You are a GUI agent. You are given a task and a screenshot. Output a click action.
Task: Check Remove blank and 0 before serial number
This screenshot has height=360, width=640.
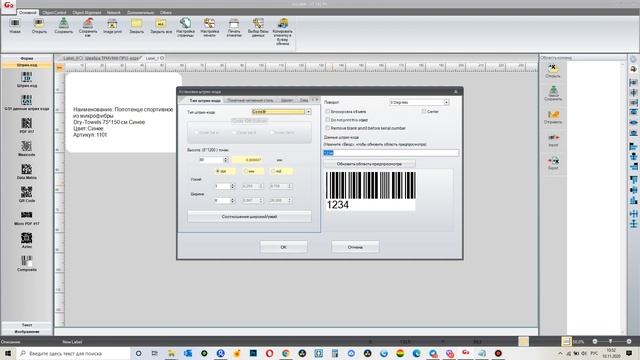(x=327, y=128)
